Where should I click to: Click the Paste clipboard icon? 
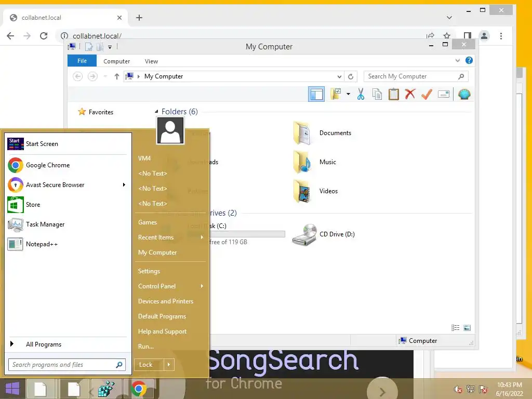pyautogui.click(x=394, y=94)
